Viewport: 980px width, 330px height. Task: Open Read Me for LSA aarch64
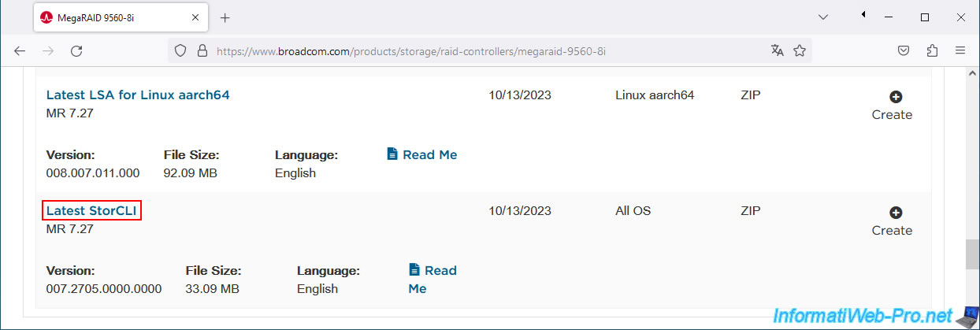[x=422, y=154]
